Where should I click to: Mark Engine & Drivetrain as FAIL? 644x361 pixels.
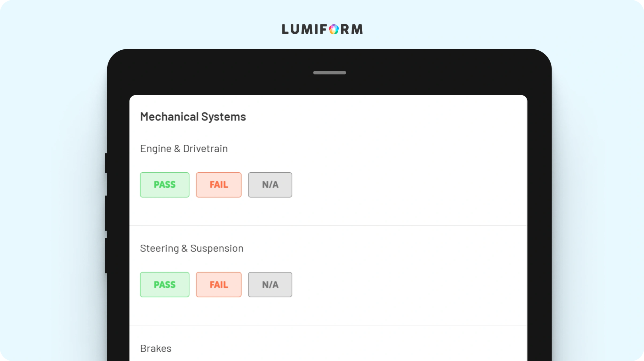[x=219, y=185]
